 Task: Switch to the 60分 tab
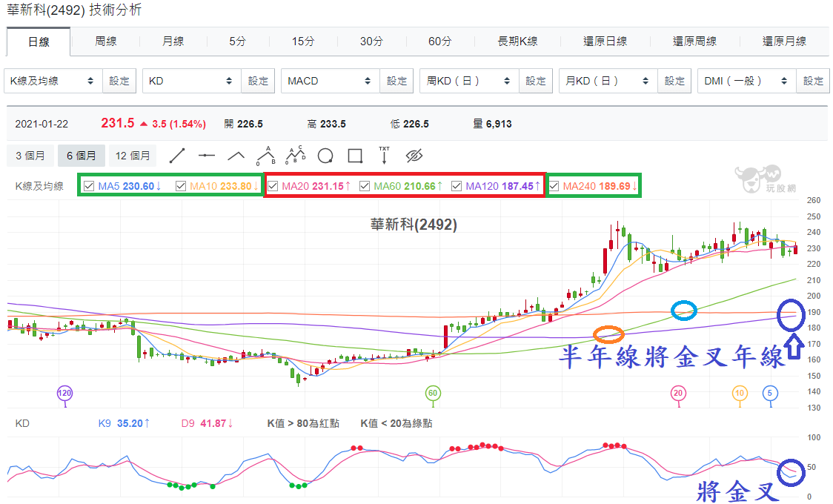(x=440, y=41)
